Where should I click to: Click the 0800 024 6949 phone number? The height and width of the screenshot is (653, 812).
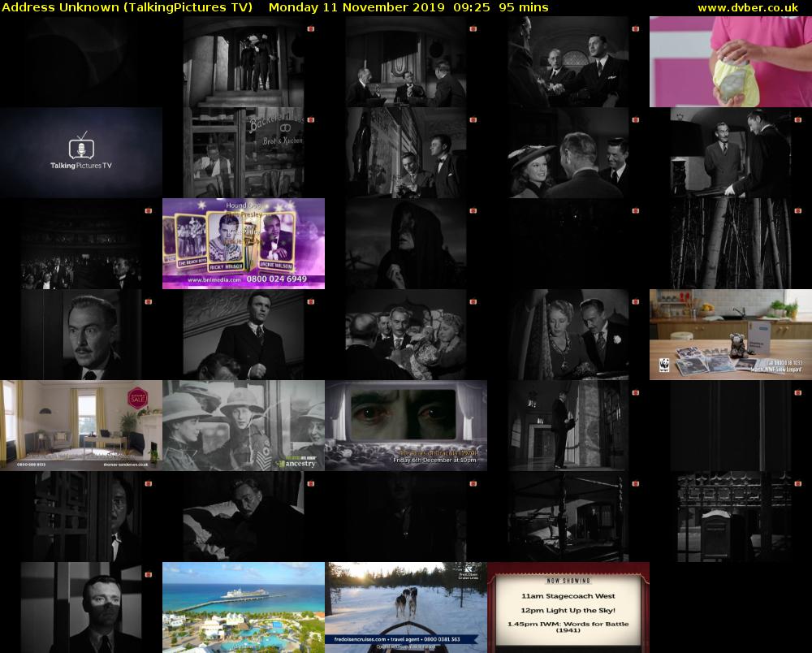click(277, 279)
